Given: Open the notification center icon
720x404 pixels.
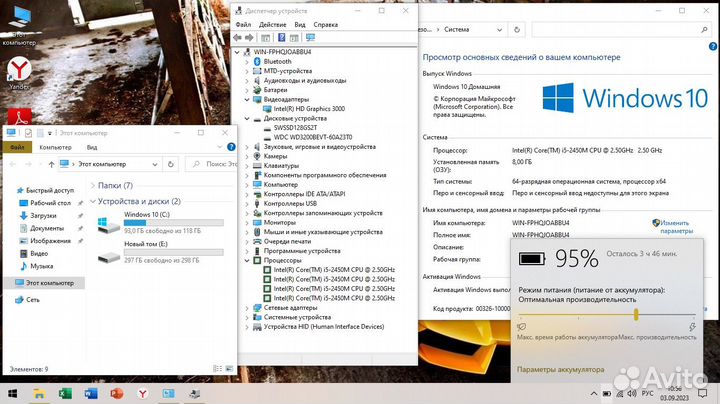Looking at the screenshot, I should click(702, 393).
